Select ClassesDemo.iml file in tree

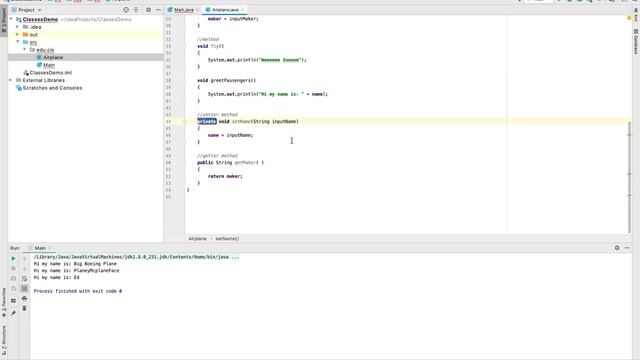[x=51, y=73]
